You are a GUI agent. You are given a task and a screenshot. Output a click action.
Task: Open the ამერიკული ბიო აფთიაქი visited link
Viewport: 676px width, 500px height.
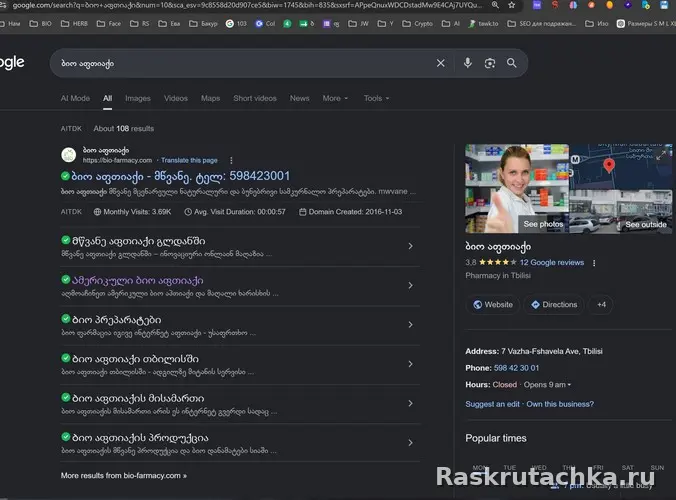point(138,281)
